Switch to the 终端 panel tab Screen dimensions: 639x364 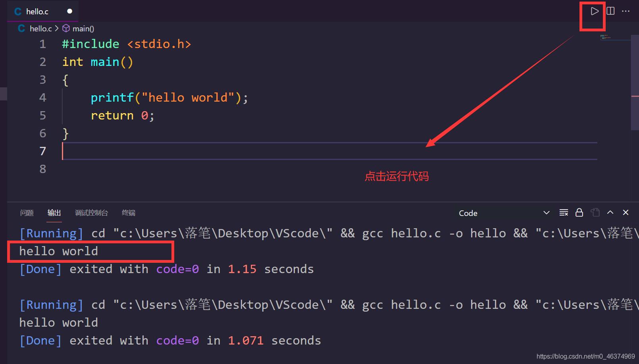[x=129, y=213]
